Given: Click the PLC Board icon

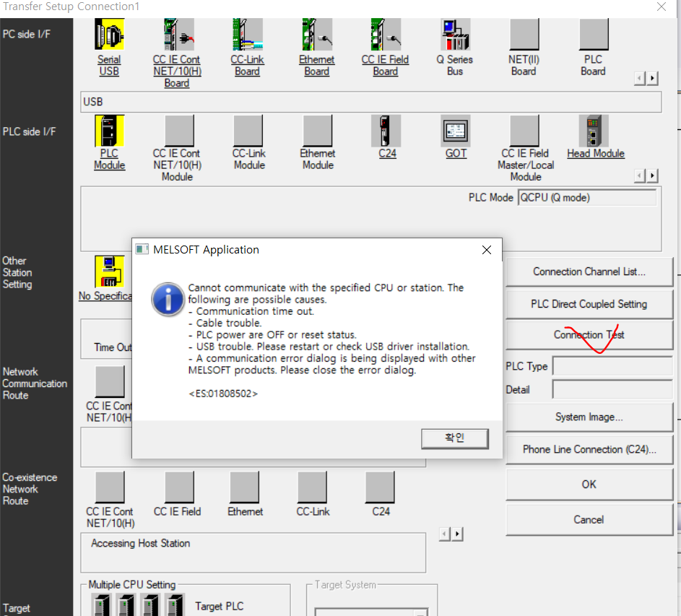Looking at the screenshot, I should (x=594, y=35).
